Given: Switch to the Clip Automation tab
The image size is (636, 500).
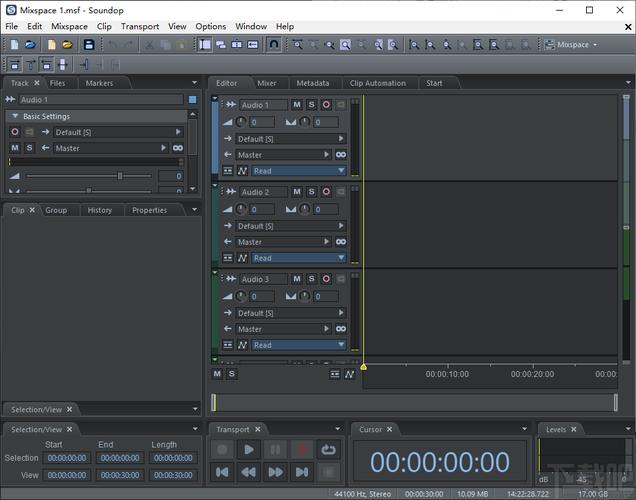Looking at the screenshot, I should point(378,83).
